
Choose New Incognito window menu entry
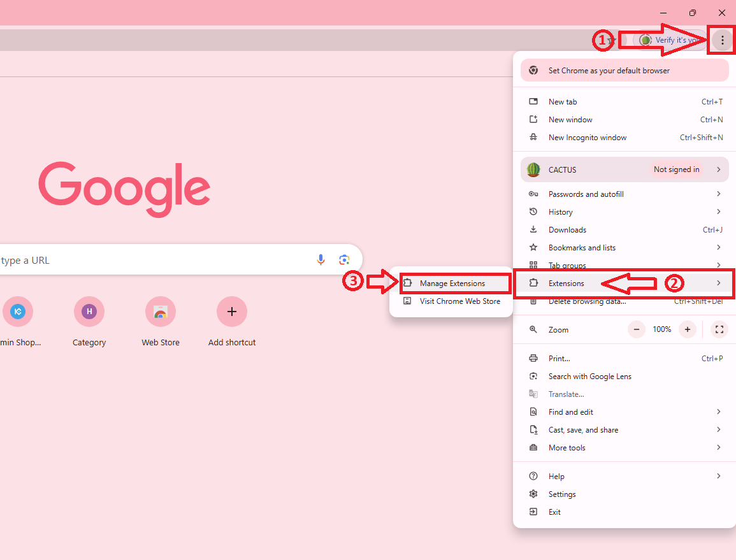tap(624, 137)
